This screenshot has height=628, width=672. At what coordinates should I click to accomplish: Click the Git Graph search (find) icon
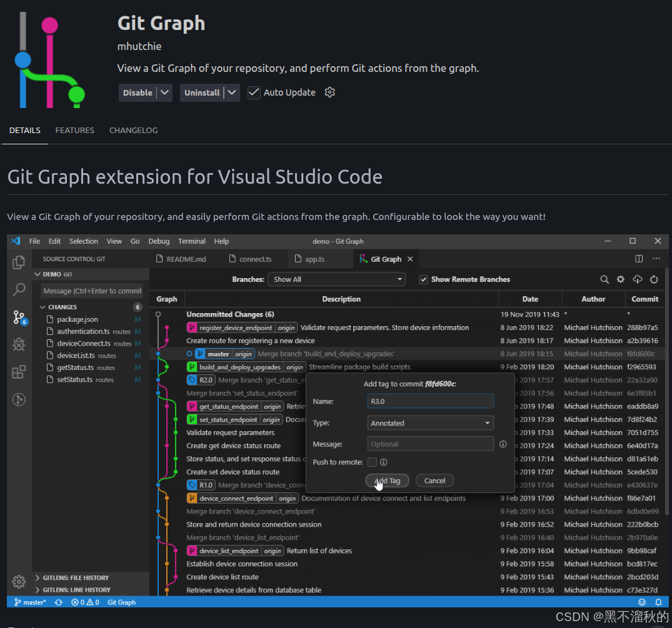[x=604, y=279]
